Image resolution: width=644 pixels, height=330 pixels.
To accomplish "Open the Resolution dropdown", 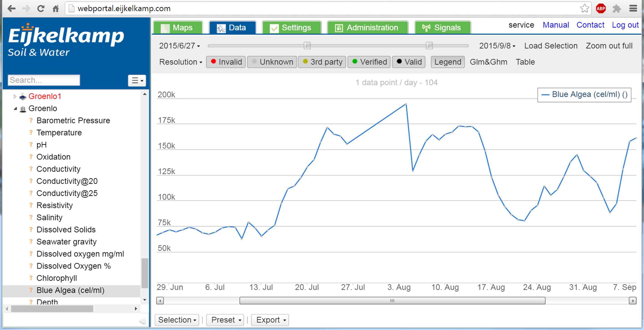I will (x=180, y=62).
